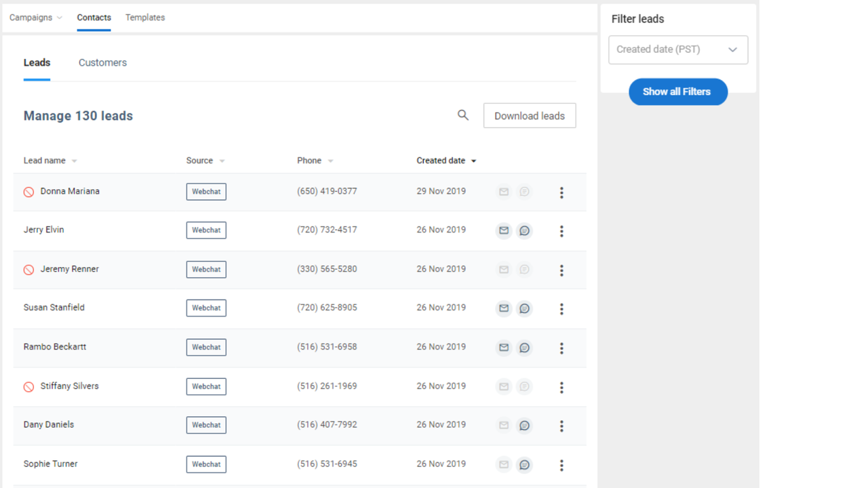Click blocked icon beside Stiffany Silvers
The height and width of the screenshot is (488, 868).
(28, 386)
